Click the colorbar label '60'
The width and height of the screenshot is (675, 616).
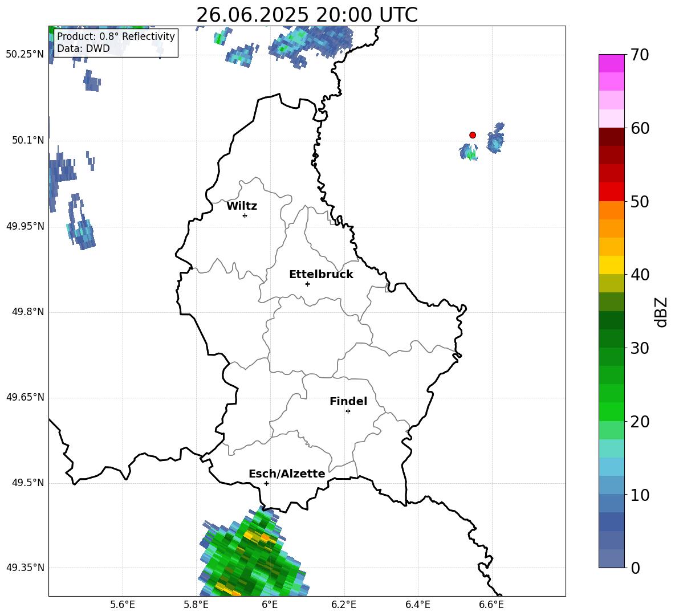click(x=640, y=128)
